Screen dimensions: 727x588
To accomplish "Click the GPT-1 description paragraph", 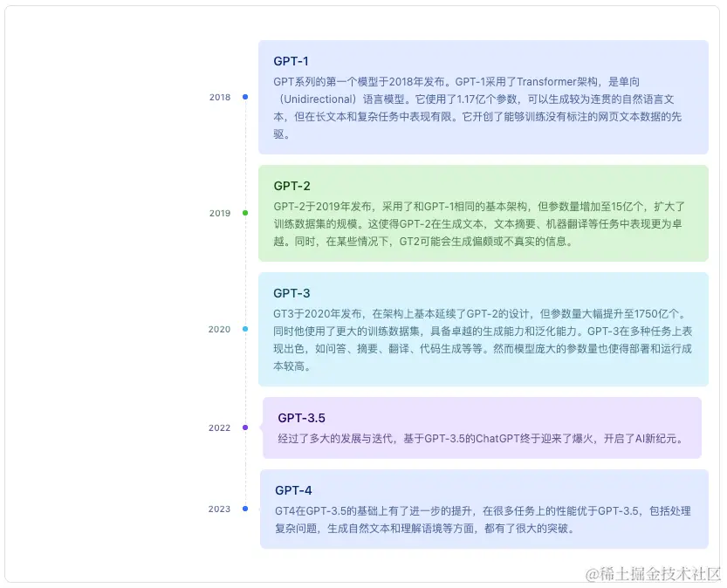I will 477,108.
